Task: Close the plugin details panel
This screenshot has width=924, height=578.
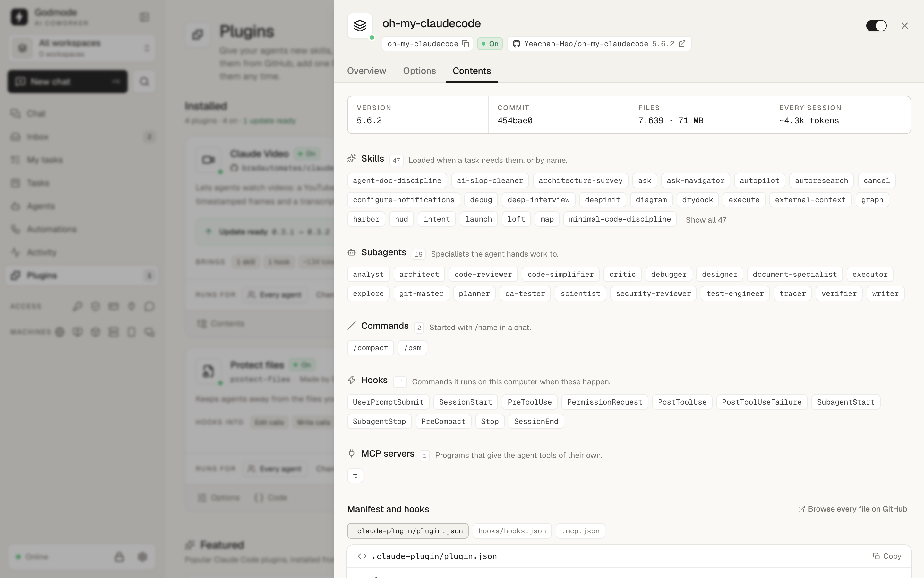Action: [904, 26]
